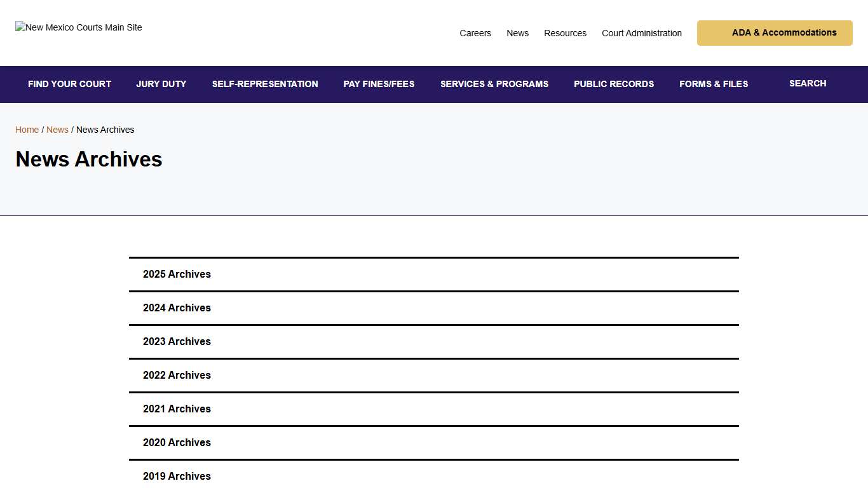Screen dimensions: 868x488
Task: Expand the 2025 Archives section
Action: (x=177, y=274)
